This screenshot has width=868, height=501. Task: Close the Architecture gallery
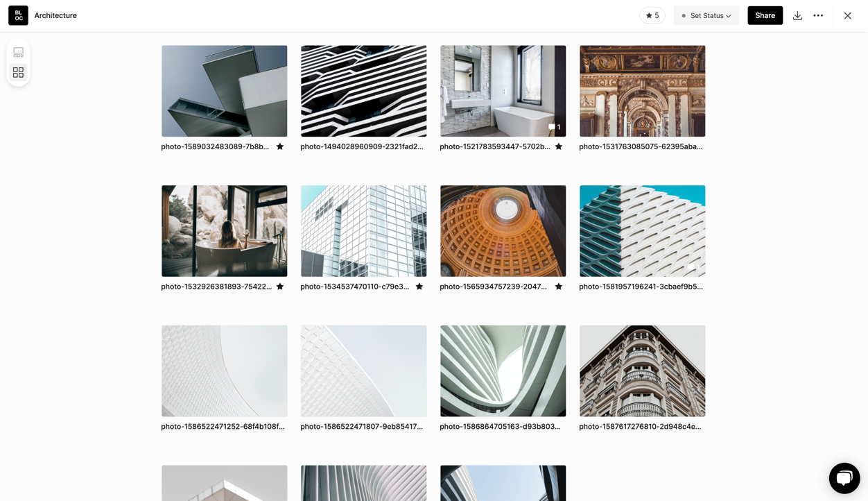847,15
